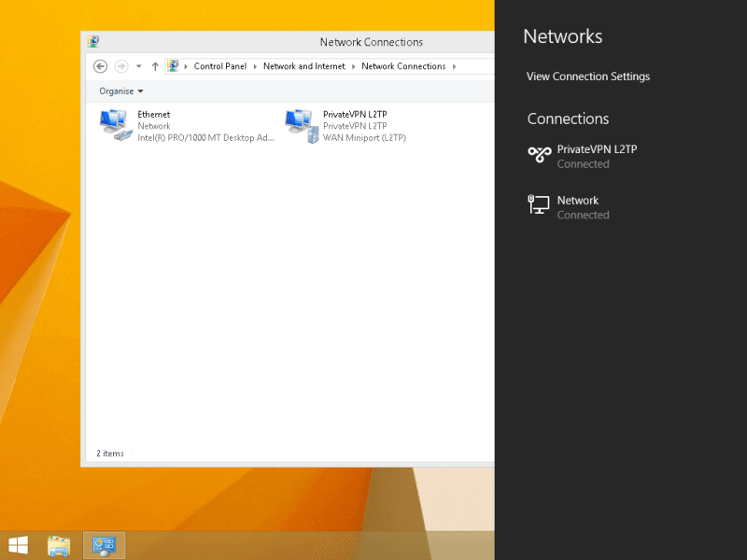Screen dimensions: 747x560
Task: Select the PrivateVPN L2TP adapter icon
Action: 300,125
